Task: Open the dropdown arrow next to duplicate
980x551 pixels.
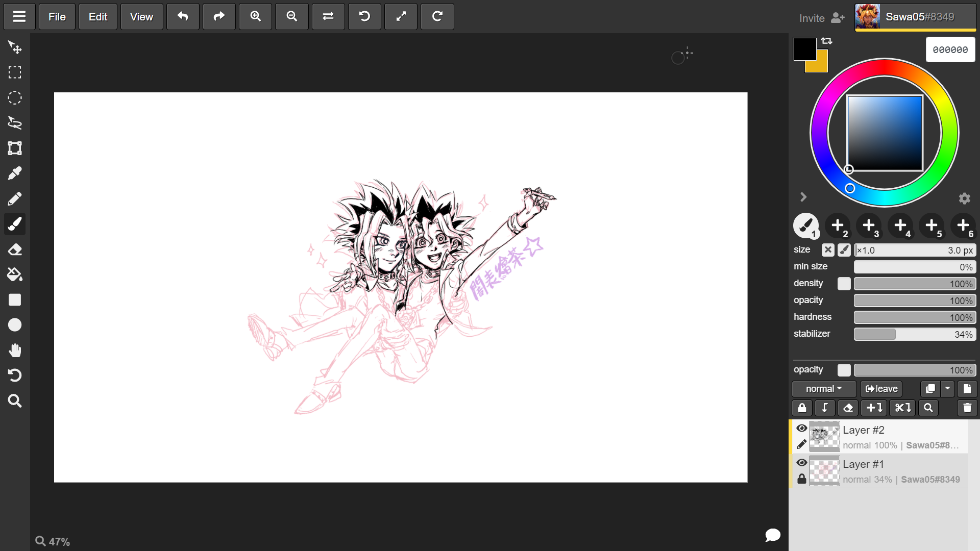Action: pos(947,389)
